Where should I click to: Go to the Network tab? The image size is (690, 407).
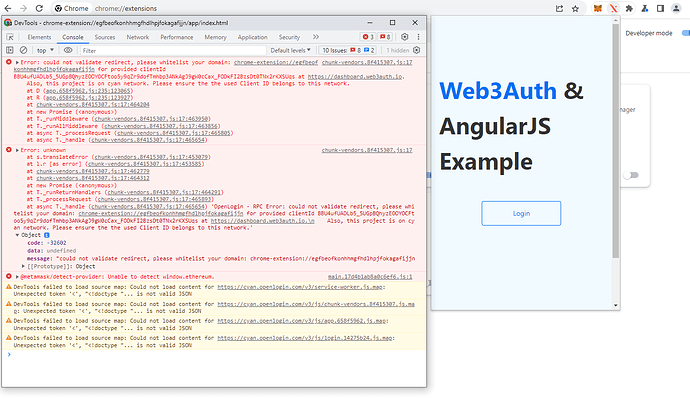tap(138, 37)
